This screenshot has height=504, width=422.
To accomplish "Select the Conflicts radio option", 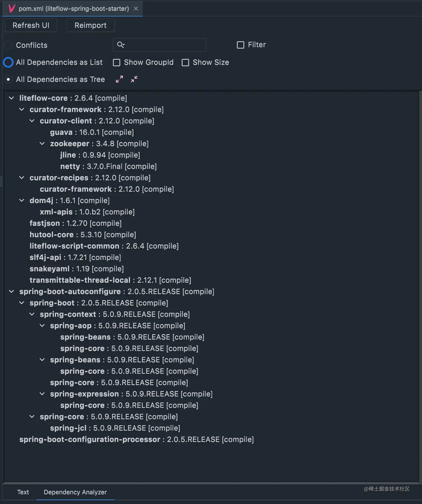I will [x=8, y=45].
